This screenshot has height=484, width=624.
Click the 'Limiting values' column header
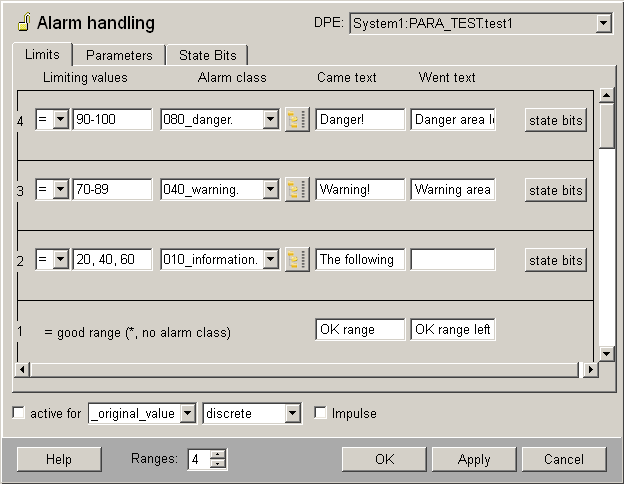[x=85, y=77]
